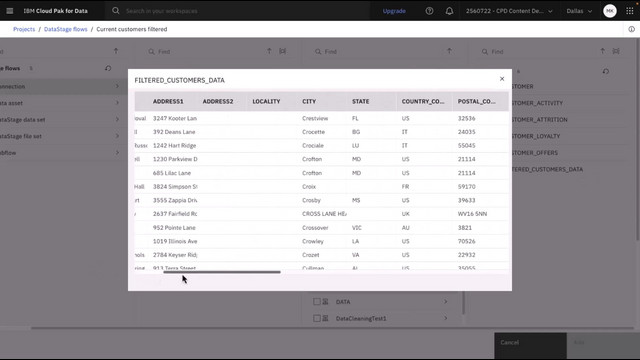Click the state cell "VIC"
640x360 pixels.
[357, 228]
